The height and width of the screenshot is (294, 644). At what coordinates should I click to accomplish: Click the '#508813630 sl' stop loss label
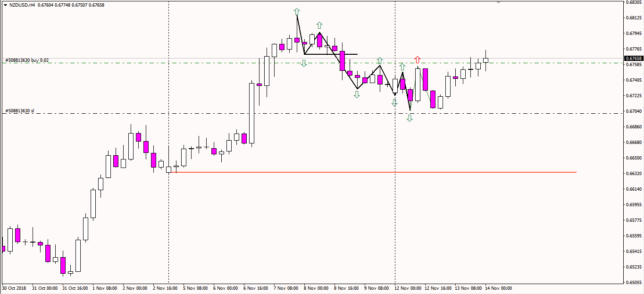20,111
